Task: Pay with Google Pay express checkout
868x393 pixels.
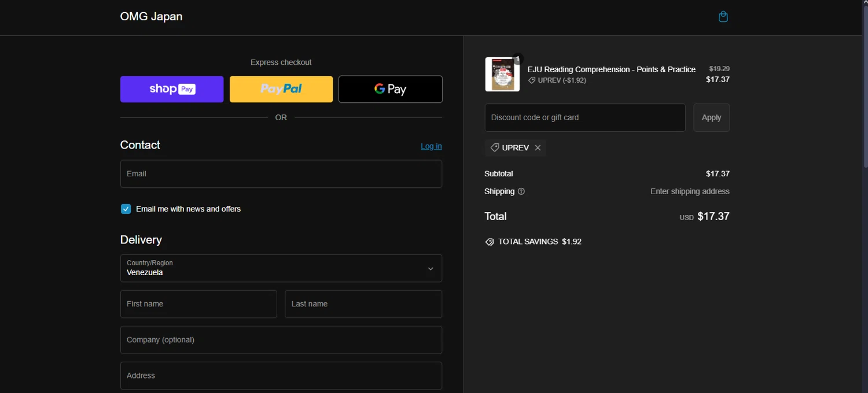Action: pyautogui.click(x=391, y=89)
